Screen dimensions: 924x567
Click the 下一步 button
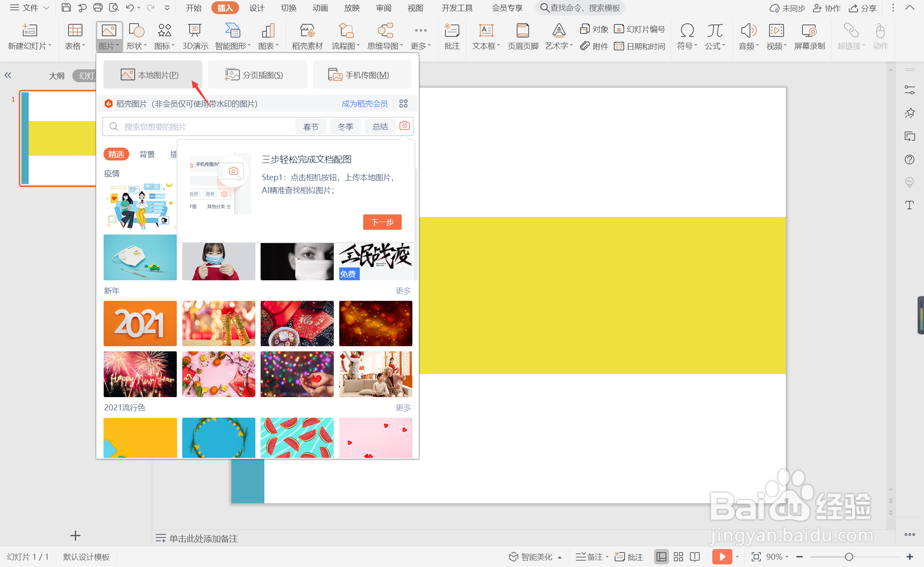[382, 222]
